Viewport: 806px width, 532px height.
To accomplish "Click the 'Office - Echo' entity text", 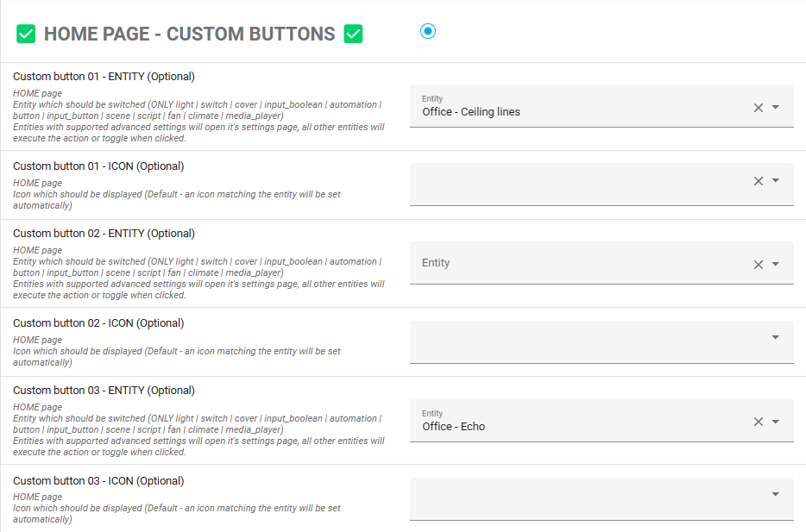I will coord(454,426).
